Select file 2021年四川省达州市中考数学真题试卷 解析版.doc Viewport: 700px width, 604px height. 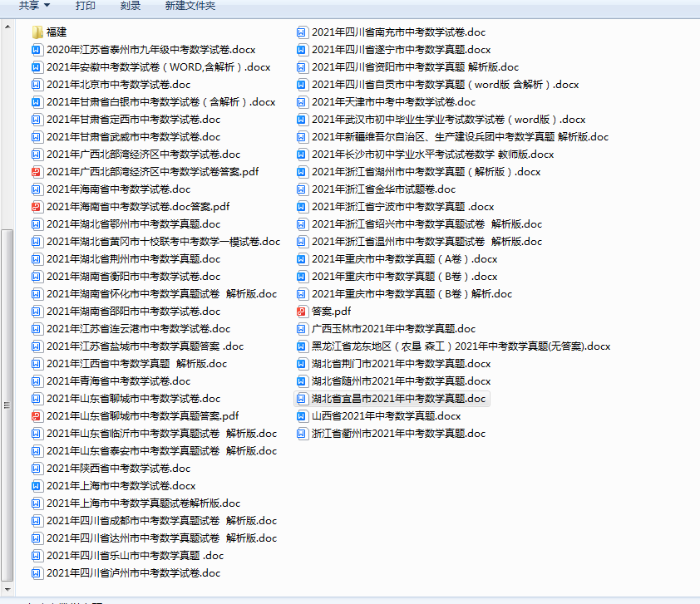(154, 538)
